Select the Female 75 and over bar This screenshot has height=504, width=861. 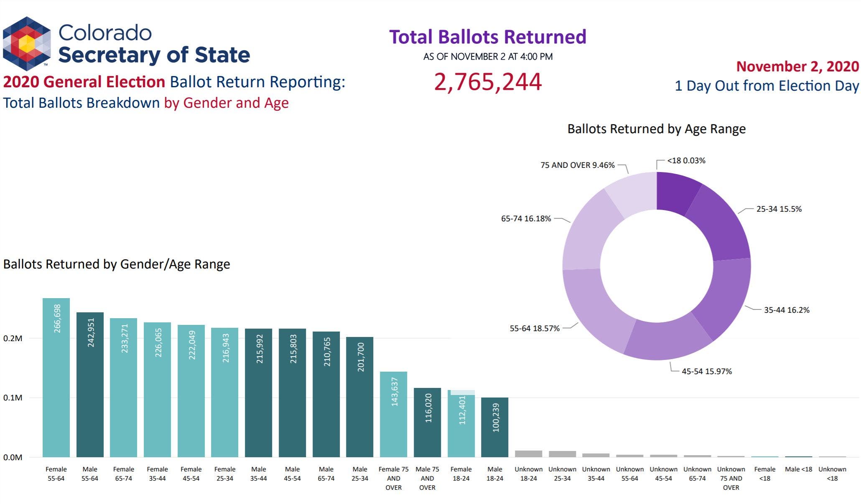pos(393,414)
